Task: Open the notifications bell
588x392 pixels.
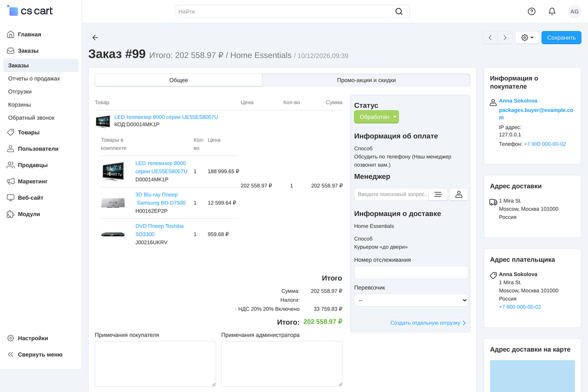Action: coord(552,11)
